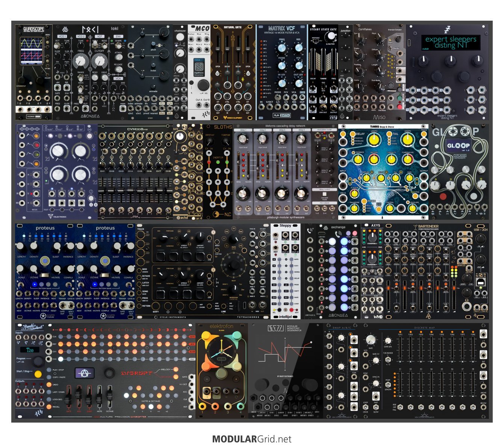Viewport: 504px width, 447px height.
Task: Click the VCF label on Loki
Action: pos(100,36)
